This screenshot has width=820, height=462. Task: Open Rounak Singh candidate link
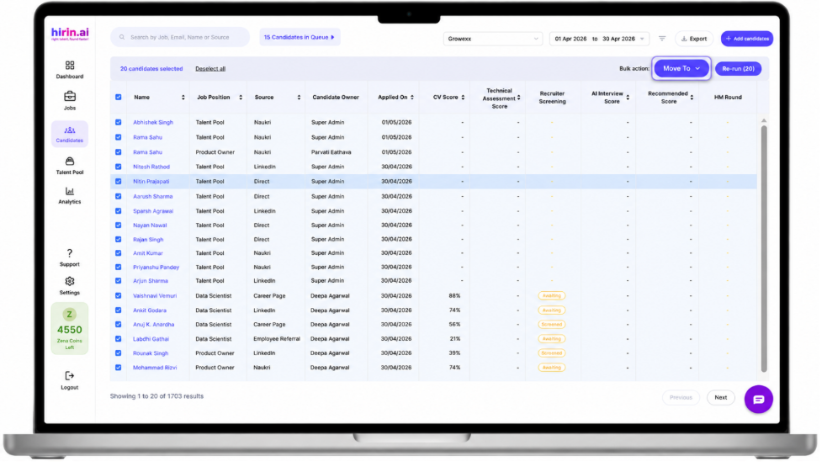pyautogui.click(x=150, y=353)
